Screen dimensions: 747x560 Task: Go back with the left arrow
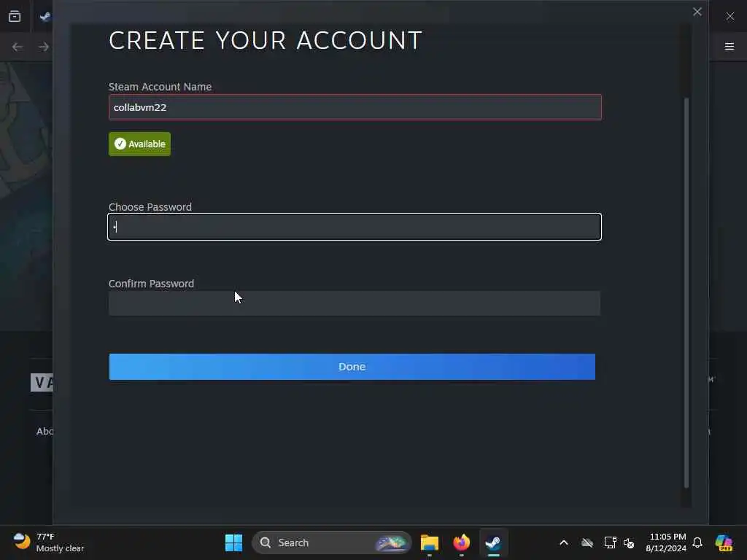point(18,47)
